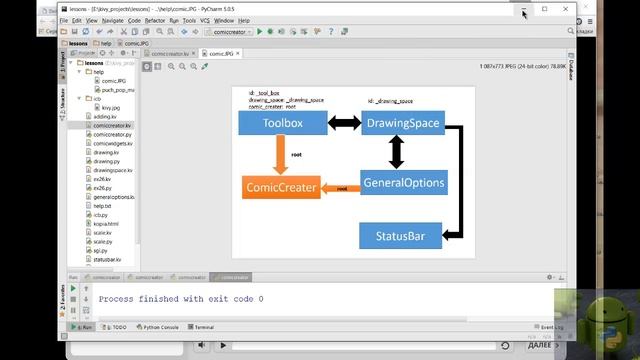Click lessons breadcrumb in navigation bar
Viewport: 640px width, 360px height.
[75, 43]
